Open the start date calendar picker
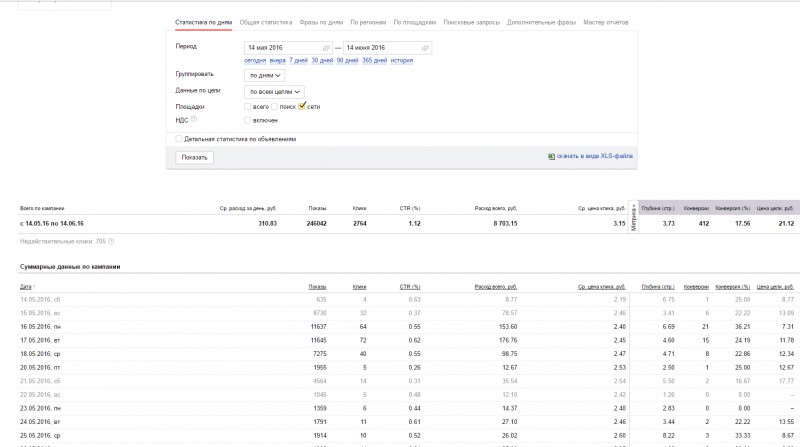Viewport: 800px width, 447px height. click(326, 47)
